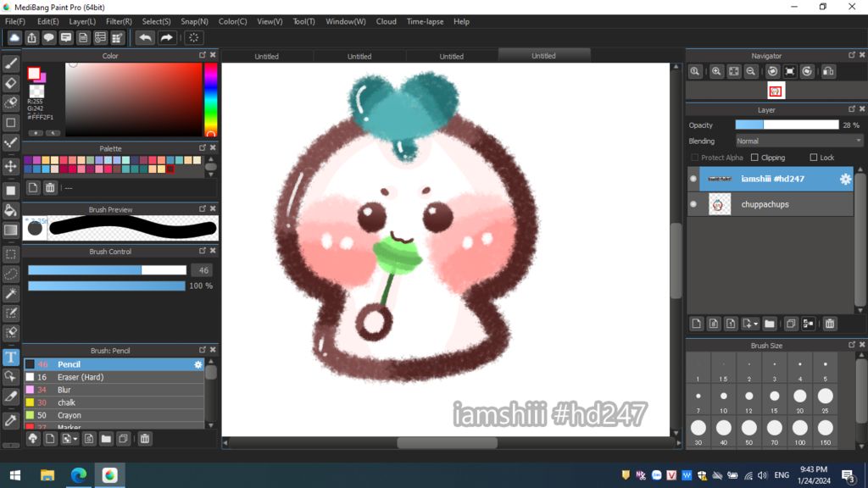Select the chalk brush
Screen dimensions: 868x488
coord(114,402)
